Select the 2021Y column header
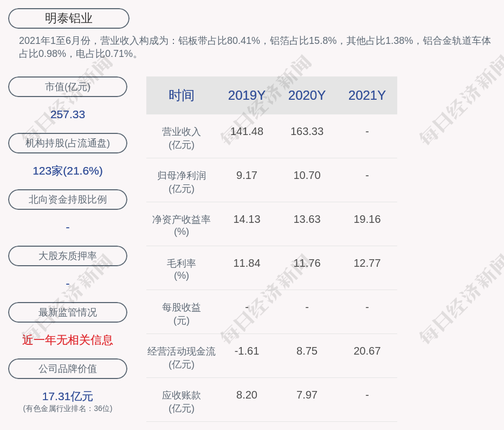This screenshot has height=430, width=504. tap(367, 95)
